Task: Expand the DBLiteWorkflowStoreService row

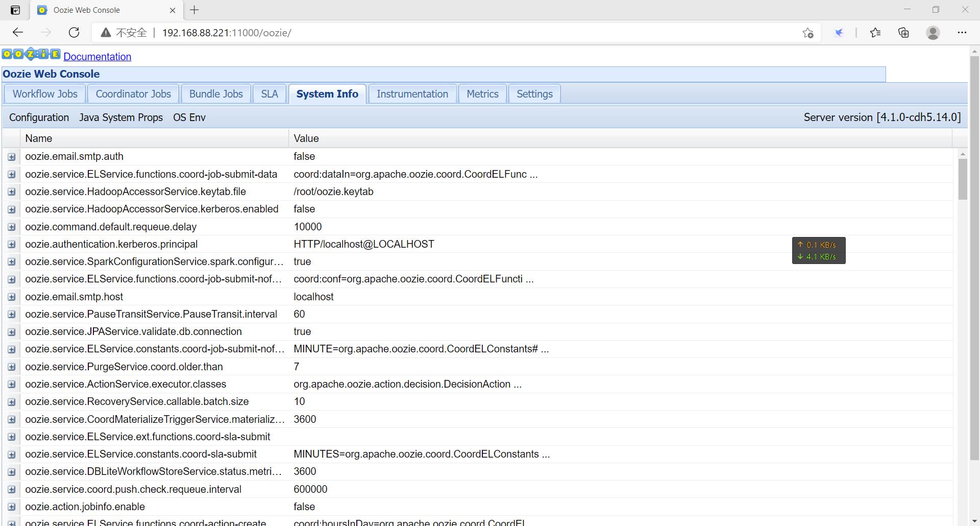Action: coord(12,472)
